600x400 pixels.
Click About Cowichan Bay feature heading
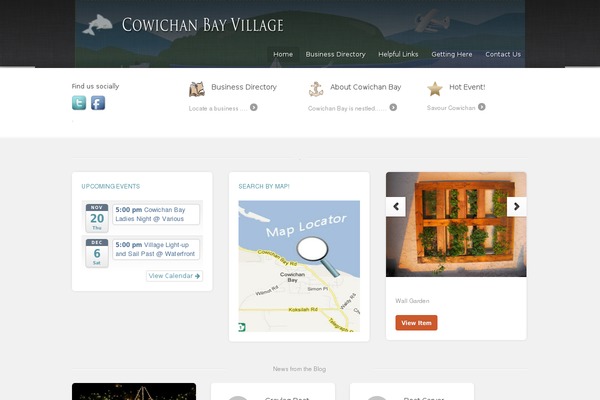(366, 87)
